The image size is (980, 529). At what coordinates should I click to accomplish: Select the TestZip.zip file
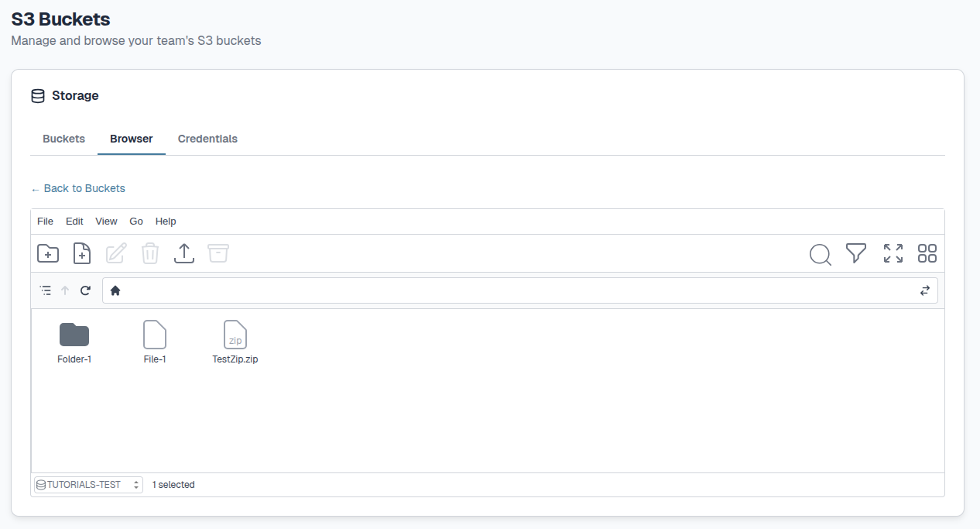(235, 342)
